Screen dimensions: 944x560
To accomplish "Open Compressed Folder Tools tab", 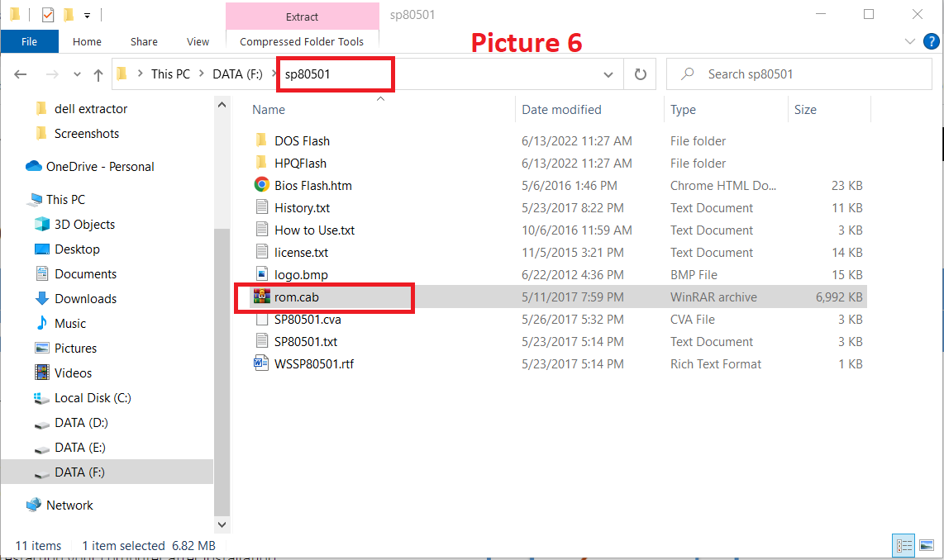I will pyautogui.click(x=302, y=41).
